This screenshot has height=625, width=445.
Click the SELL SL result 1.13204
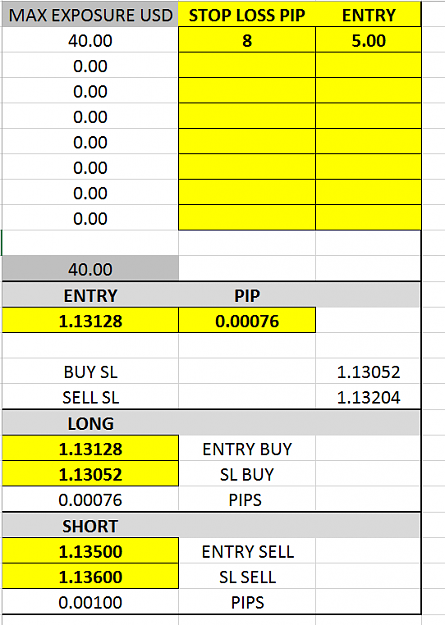[368, 397]
